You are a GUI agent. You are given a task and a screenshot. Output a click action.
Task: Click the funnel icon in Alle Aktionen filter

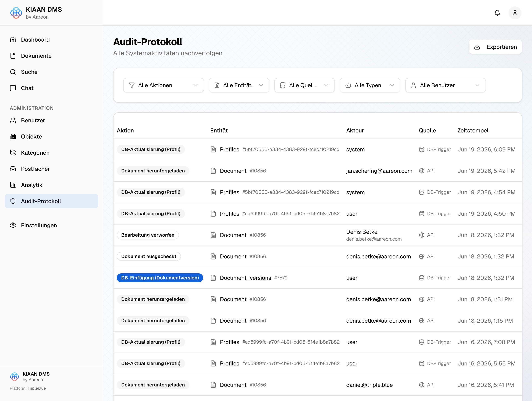coord(131,85)
